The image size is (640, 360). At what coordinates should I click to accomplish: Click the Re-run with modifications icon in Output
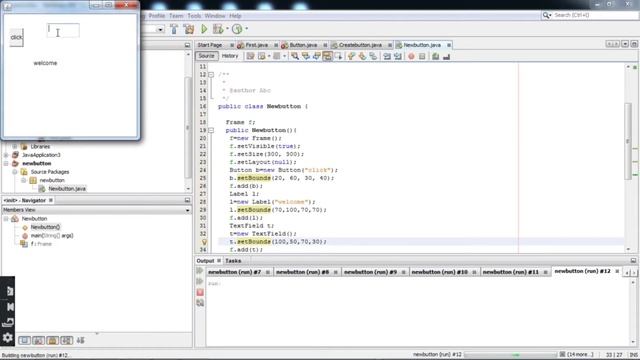point(200,281)
